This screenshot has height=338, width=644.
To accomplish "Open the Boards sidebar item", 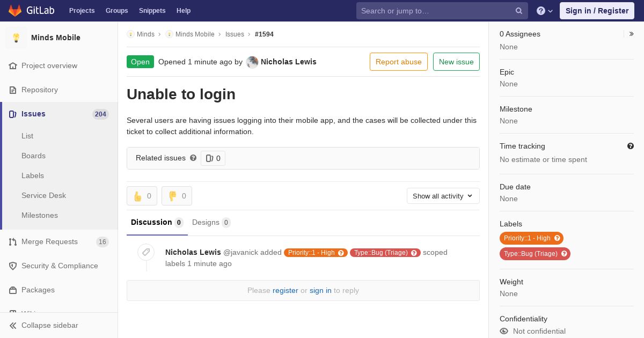I will (33, 156).
